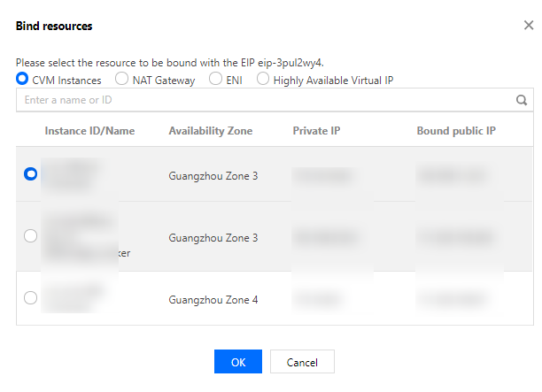
Task: Click the search magnifier icon
Action: coord(522,100)
